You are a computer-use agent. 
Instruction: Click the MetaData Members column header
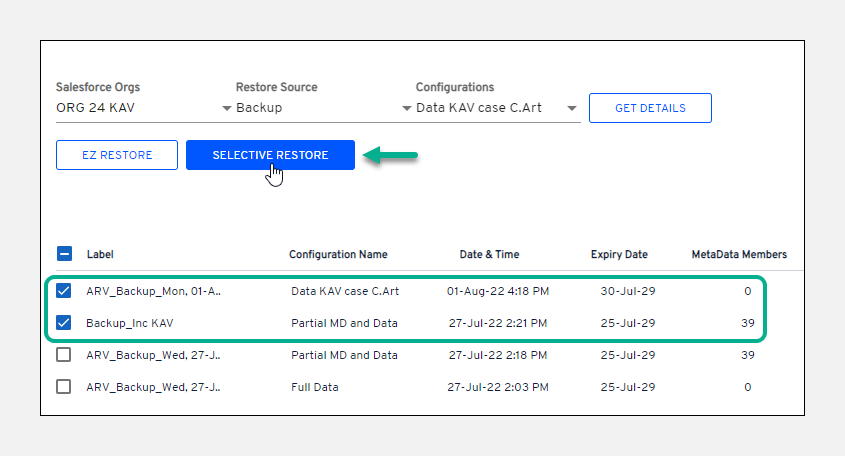pyautogui.click(x=738, y=254)
